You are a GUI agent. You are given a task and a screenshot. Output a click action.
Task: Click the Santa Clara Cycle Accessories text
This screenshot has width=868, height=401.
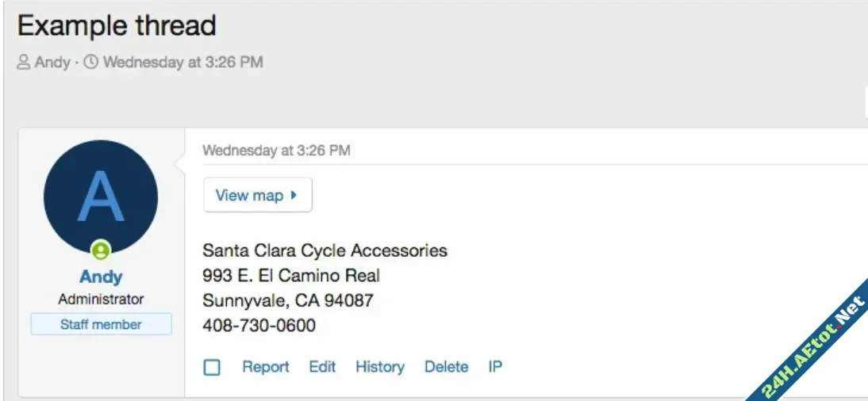tap(325, 251)
